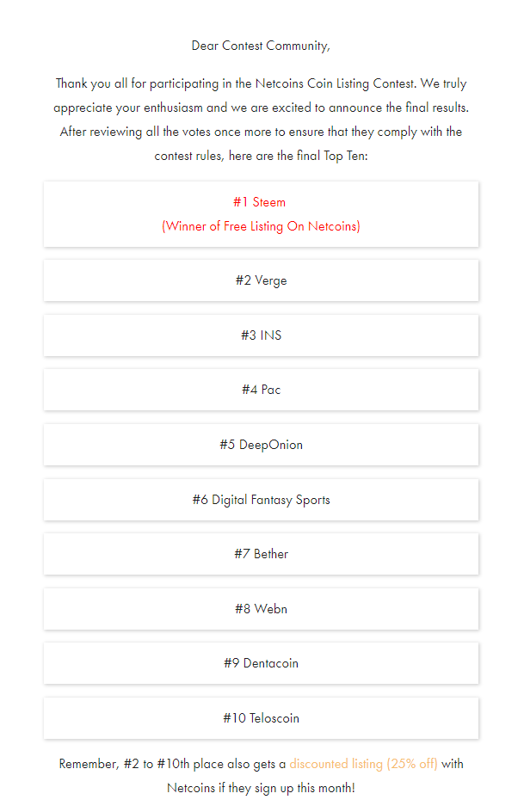
Task: Click 'Netcoins if they sign up' line
Action: (261, 788)
